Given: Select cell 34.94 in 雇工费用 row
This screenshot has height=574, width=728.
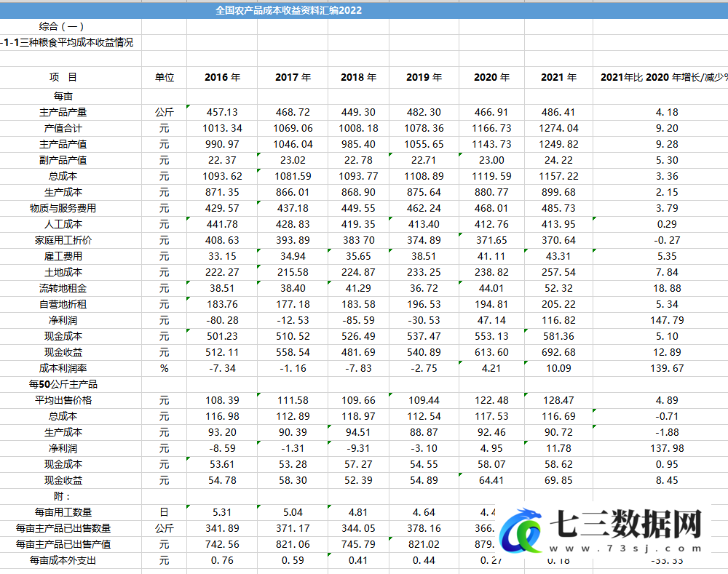Looking at the screenshot, I should [x=293, y=256].
